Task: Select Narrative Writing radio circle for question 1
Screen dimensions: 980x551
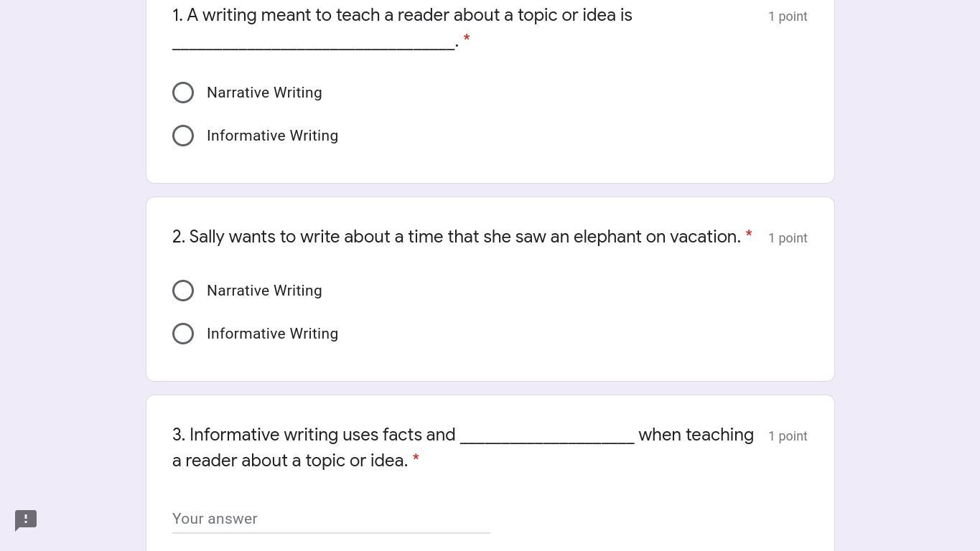Action: pyautogui.click(x=183, y=93)
